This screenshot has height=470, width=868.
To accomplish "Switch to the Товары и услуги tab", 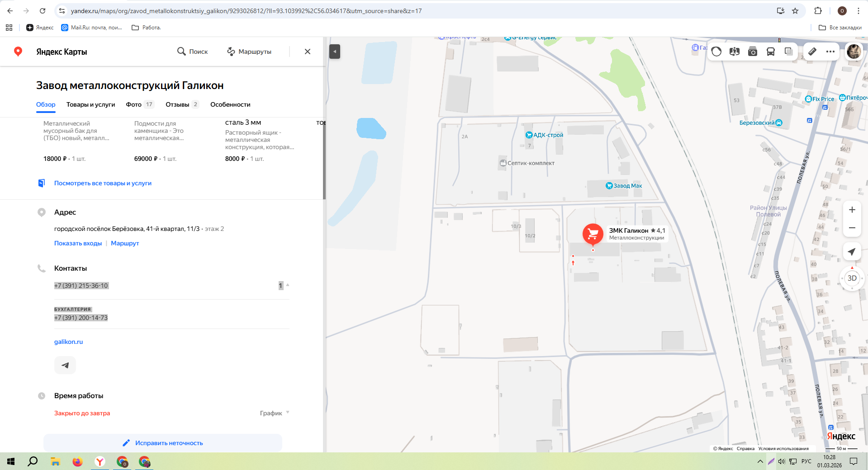I will tap(90, 104).
